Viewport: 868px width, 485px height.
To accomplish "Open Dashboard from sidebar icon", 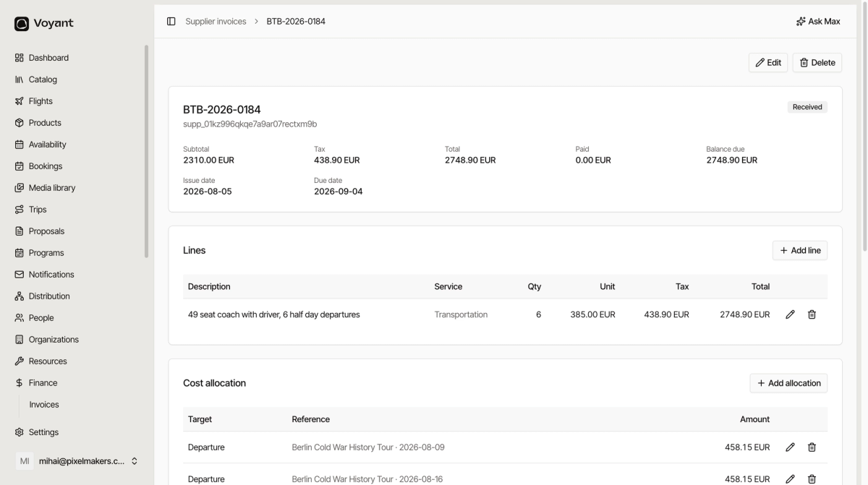I will (x=20, y=58).
